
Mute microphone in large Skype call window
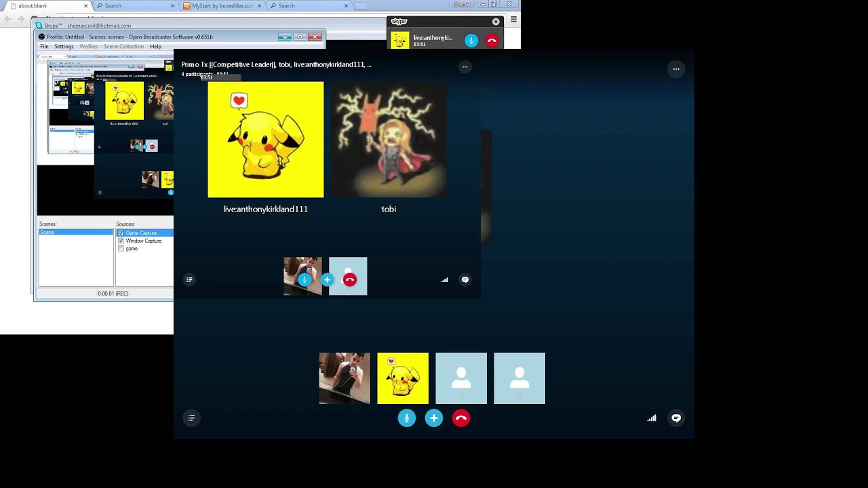point(407,418)
